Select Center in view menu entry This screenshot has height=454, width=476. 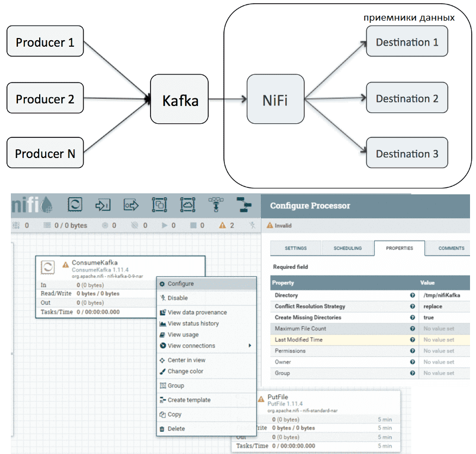point(206,360)
